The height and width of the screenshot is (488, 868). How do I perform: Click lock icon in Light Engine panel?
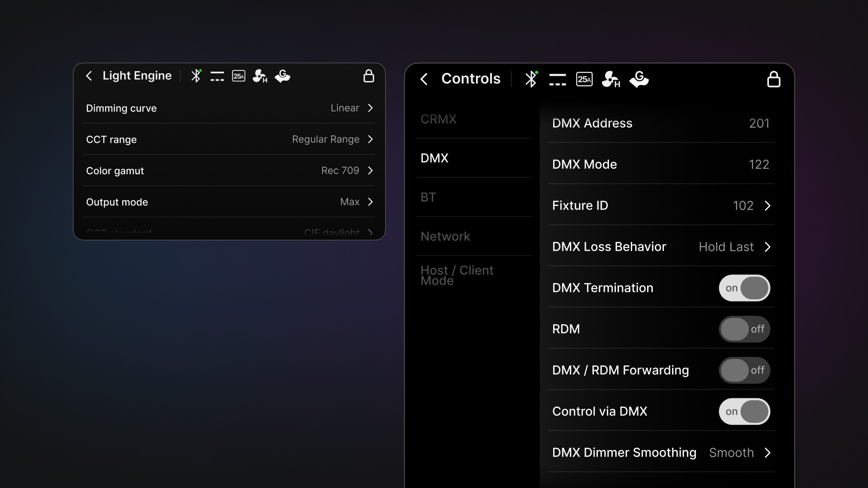pyautogui.click(x=368, y=76)
